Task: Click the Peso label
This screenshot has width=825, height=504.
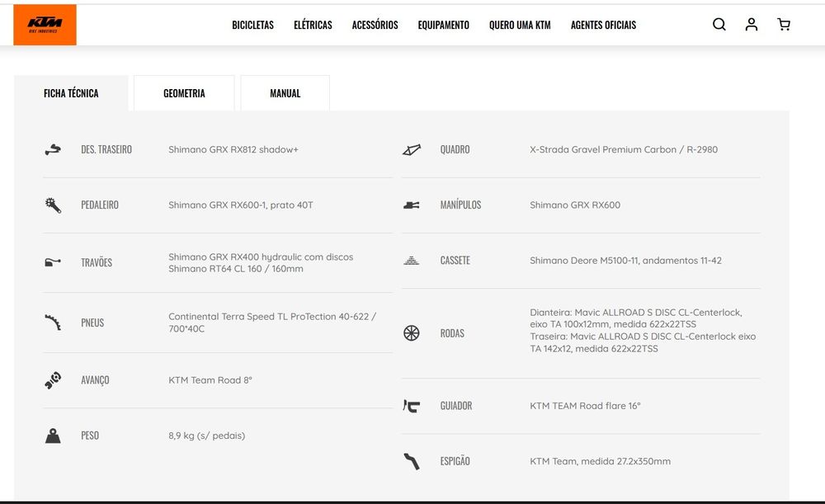Action: pyautogui.click(x=89, y=436)
